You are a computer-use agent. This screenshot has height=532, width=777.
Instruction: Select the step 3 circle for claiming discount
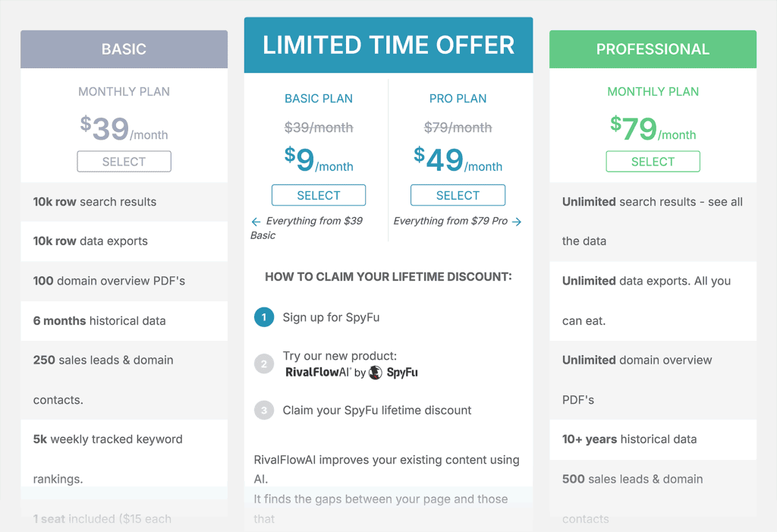[x=263, y=410]
